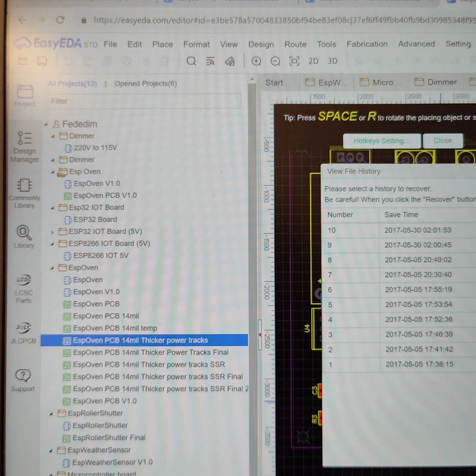Click the eraser clear toolbar icon
476x476 pixels.
pyautogui.click(x=229, y=61)
